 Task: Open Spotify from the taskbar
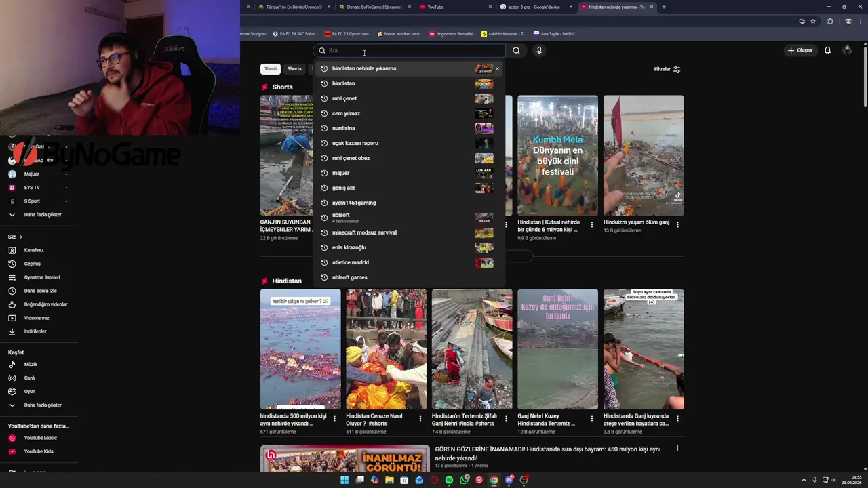pyautogui.click(x=449, y=480)
